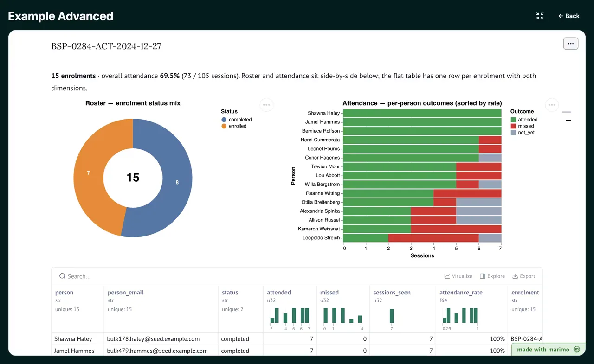This screenshot has height=364, width=594.
Task: Click the attended column histogram
Action: (290, 315)
